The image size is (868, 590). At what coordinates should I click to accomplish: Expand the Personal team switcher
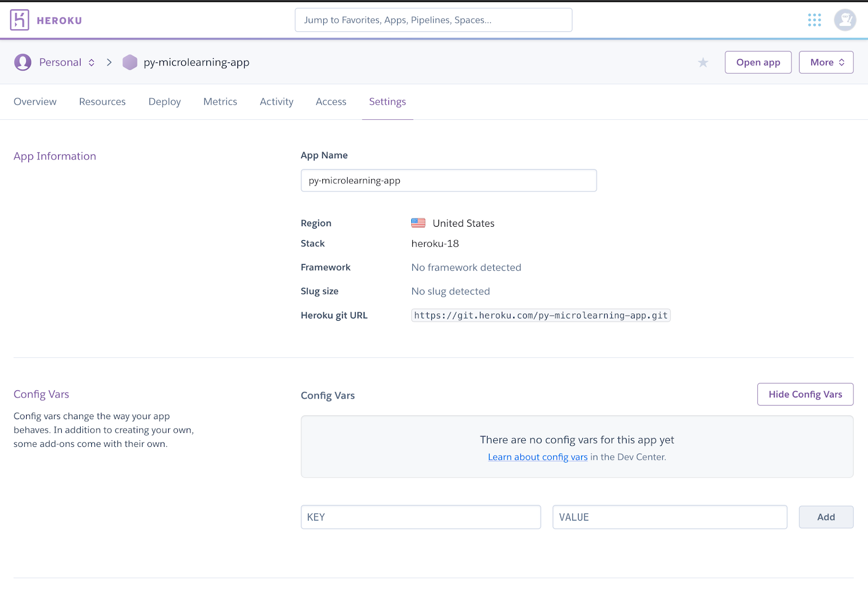click(66, 62)
